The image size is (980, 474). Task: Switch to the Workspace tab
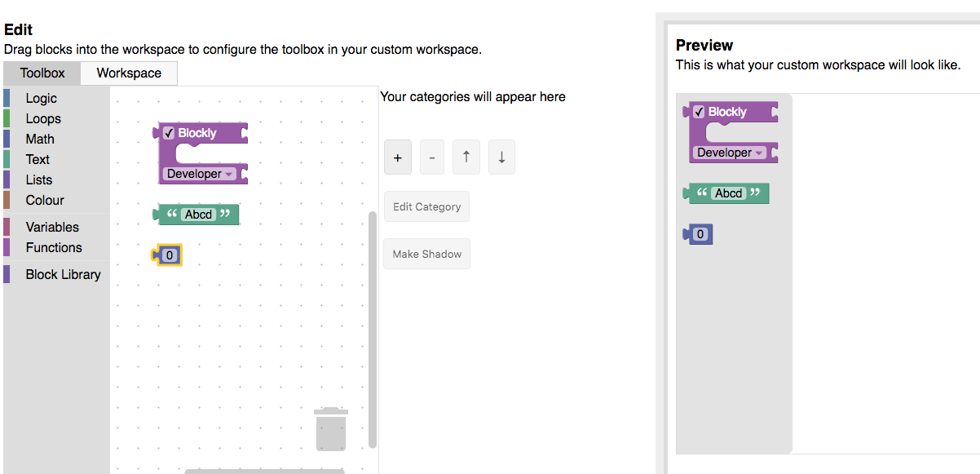click(x=128, y=73)
